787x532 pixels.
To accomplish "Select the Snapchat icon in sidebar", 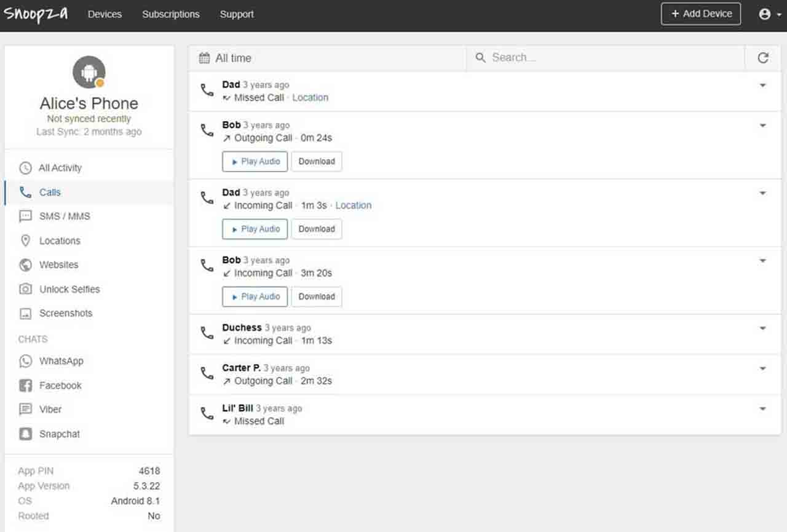I will 25,434.
